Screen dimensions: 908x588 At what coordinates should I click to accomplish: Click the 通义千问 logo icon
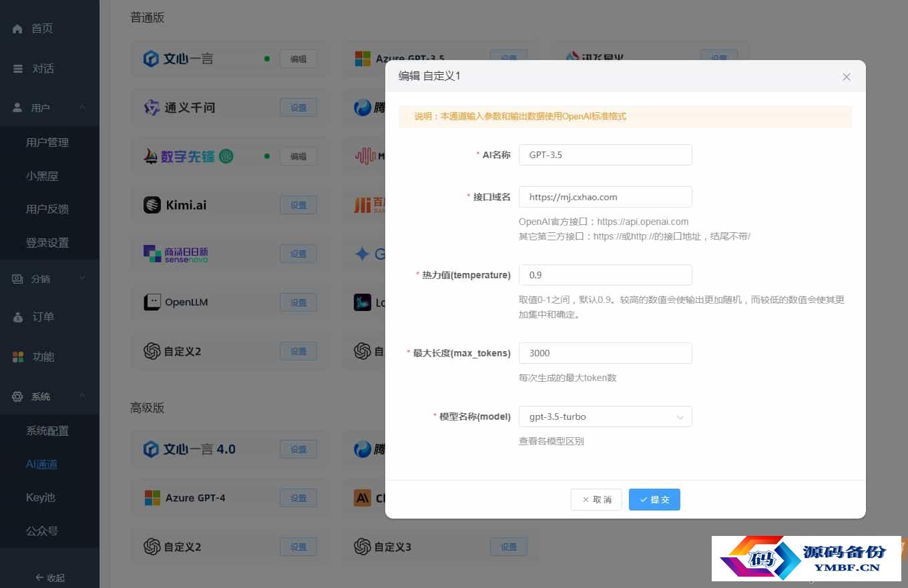(152, 107)
